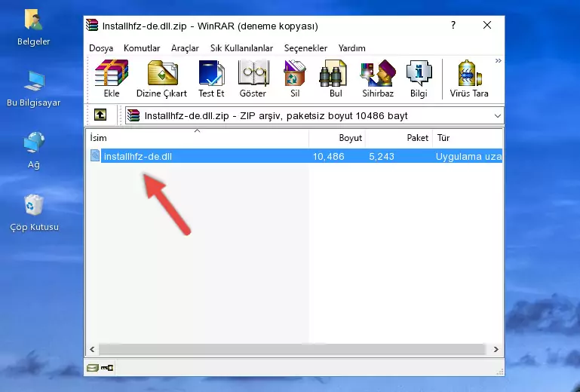Start Virüs Tara scan
Image resolution: width=580 pixels, height=392 pixels.
pos(469,78)
